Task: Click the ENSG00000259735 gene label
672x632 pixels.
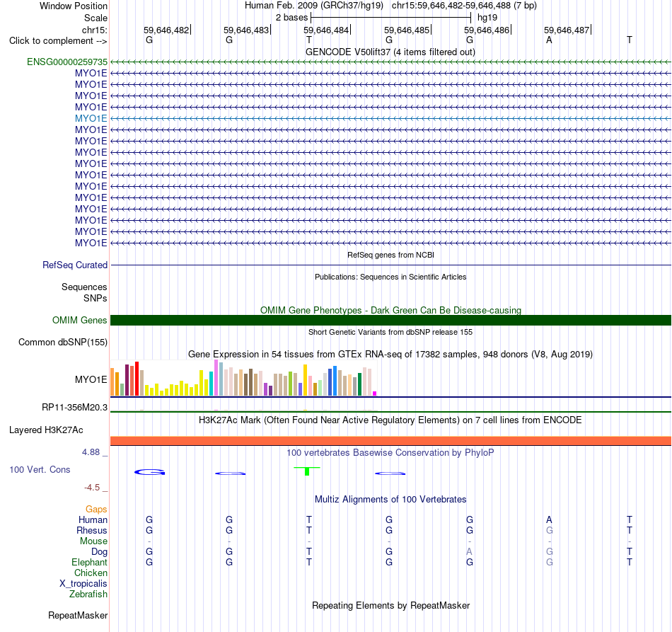Action: 67,62
